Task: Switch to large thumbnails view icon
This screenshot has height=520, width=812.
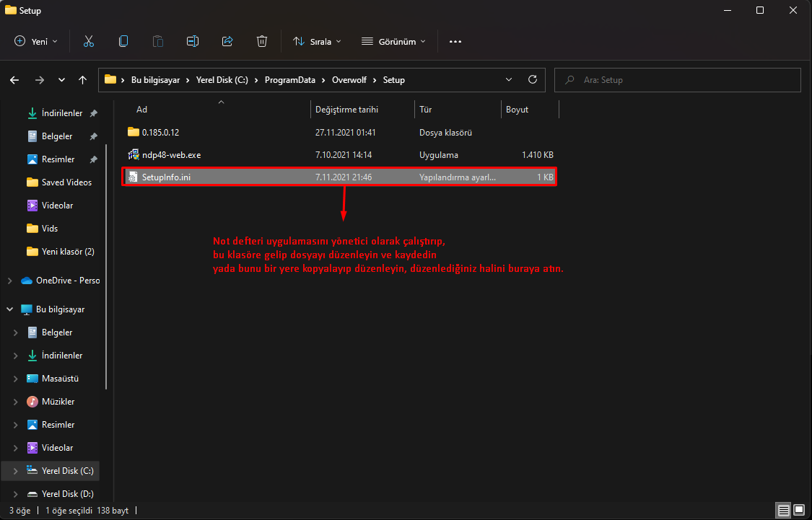Action: 799,511
